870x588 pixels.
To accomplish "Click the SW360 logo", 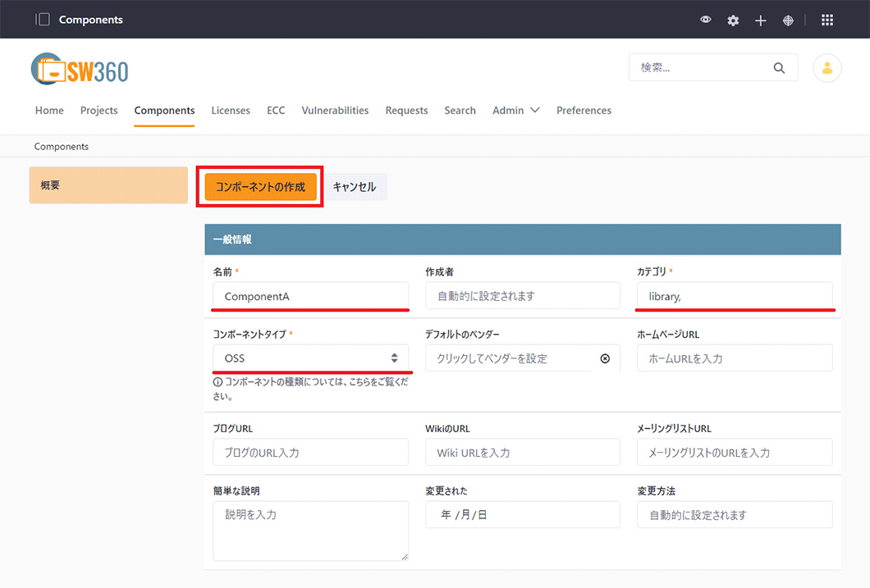I will click(x=80, y=71).
